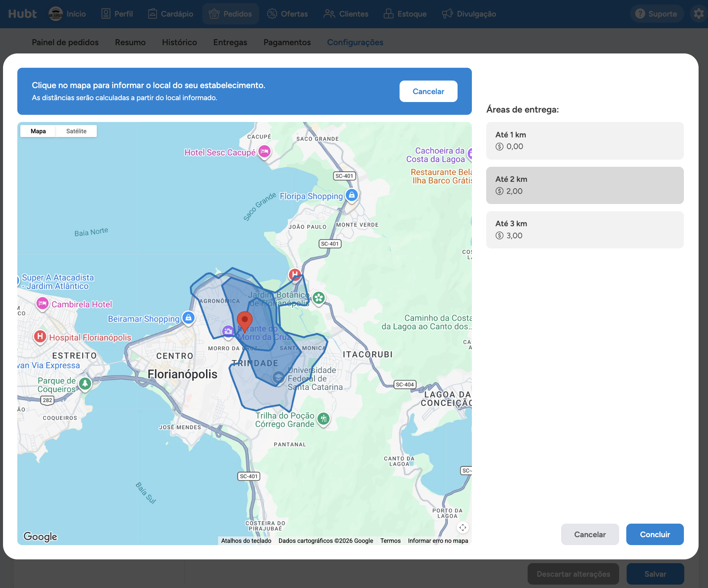Open the settings gear icon
The image size is (708, 588).
(x=699, y=14)
